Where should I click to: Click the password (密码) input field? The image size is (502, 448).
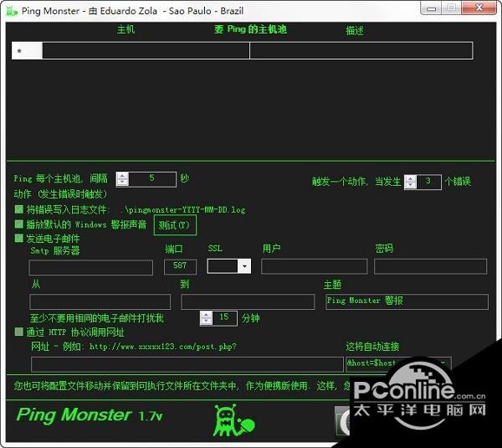pyautogui.click(x=430, y=266)
